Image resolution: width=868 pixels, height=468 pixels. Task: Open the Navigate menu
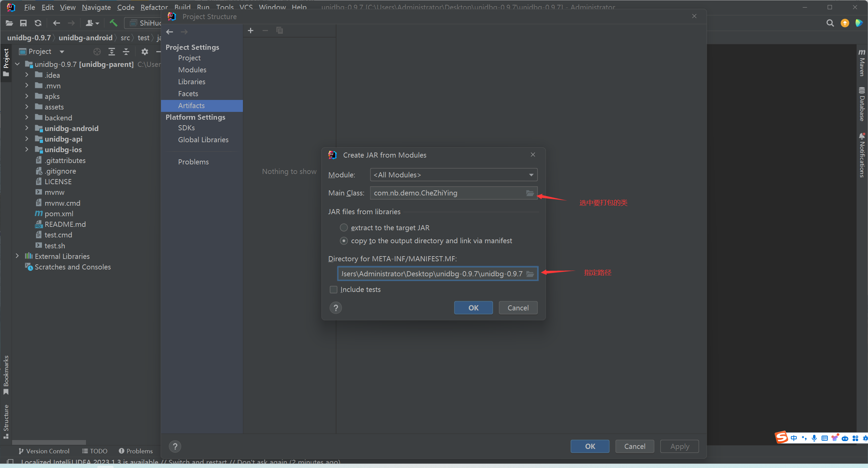[96, 7]
